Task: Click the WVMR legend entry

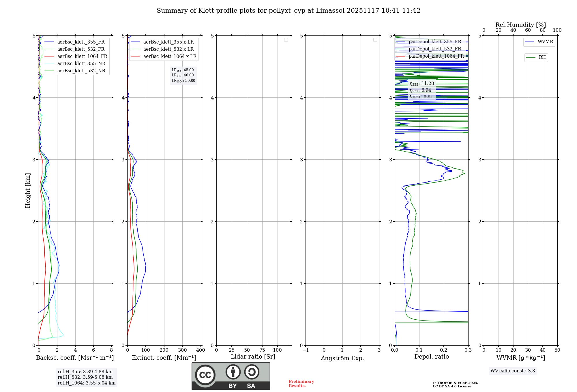Action: (x=545, y=42)
